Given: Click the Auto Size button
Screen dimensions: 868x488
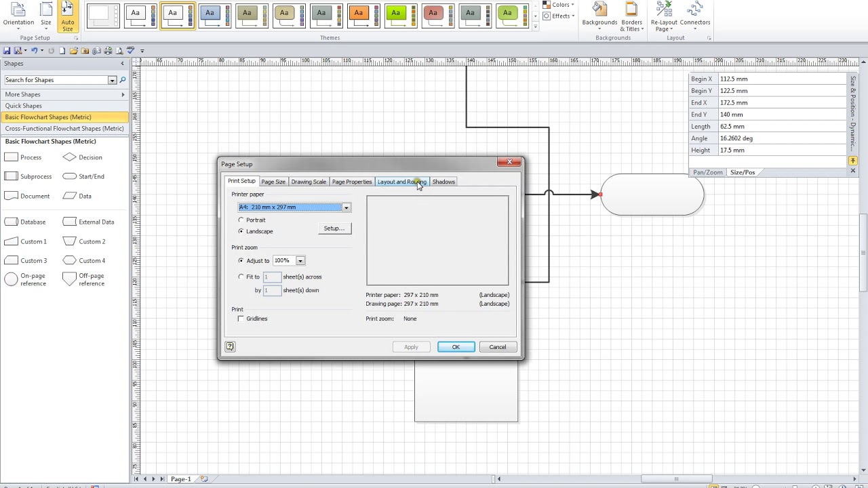Looking at the screenshot, I should 68,17.
